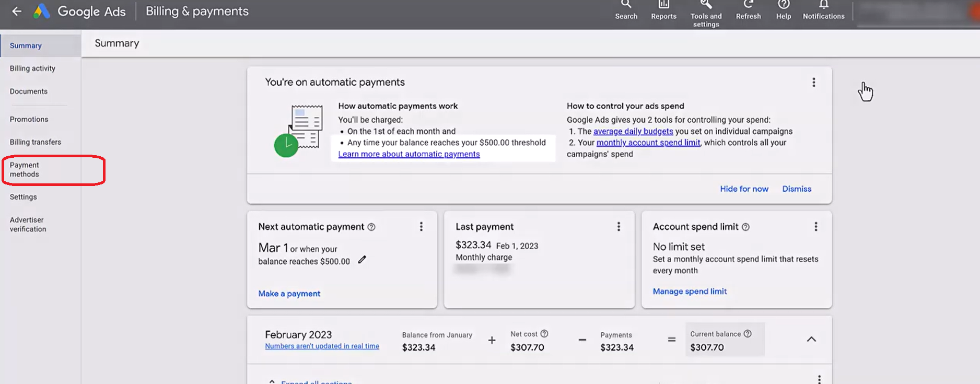
Task: Click Learn more about automatic payments
Action: tap(409, 154)
